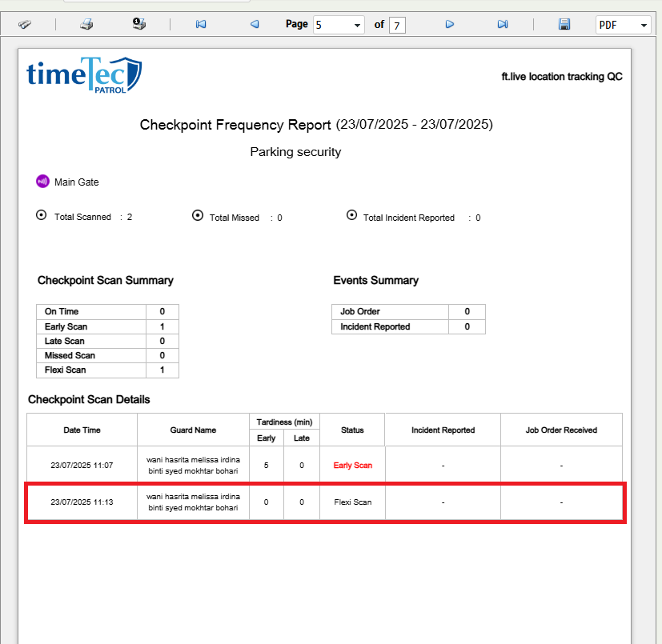
Task: Click the Missed Scan summary row label
Action: click(70, 355)
